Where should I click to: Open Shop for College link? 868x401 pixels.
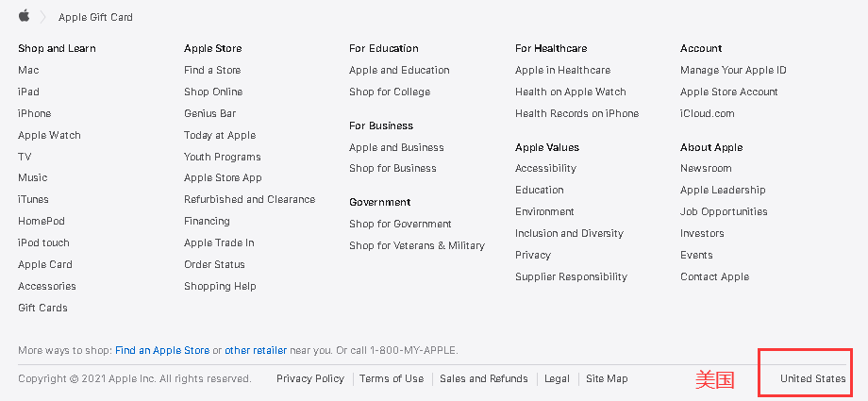[x=390, y=92]
